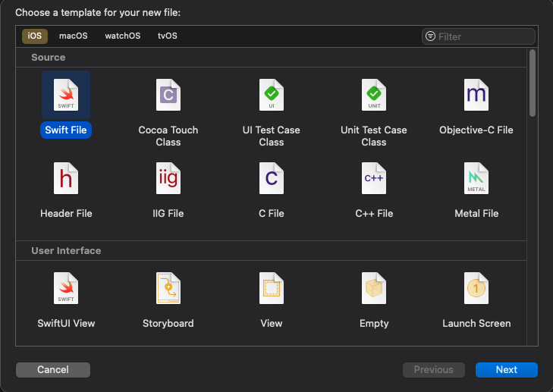Select the Metal File template icon

[x=476, y=178]
